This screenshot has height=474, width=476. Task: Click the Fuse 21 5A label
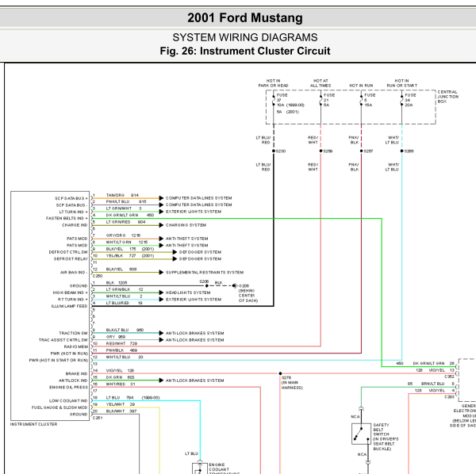click(x=329, y=100)
